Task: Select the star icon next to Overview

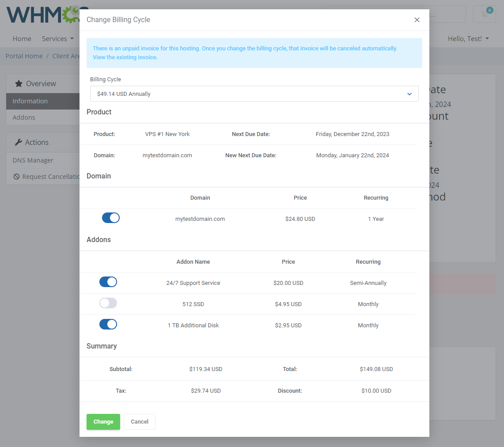Action: (x=18, y=83)
